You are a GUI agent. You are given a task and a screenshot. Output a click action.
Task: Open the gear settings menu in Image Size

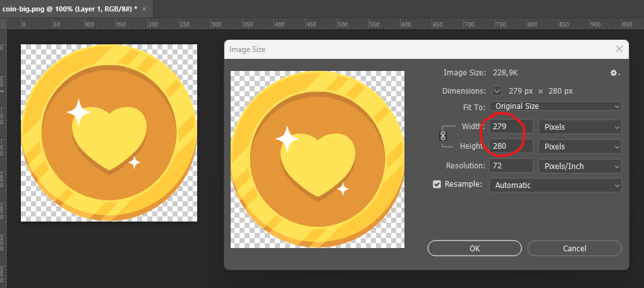(x=614, y=73)
